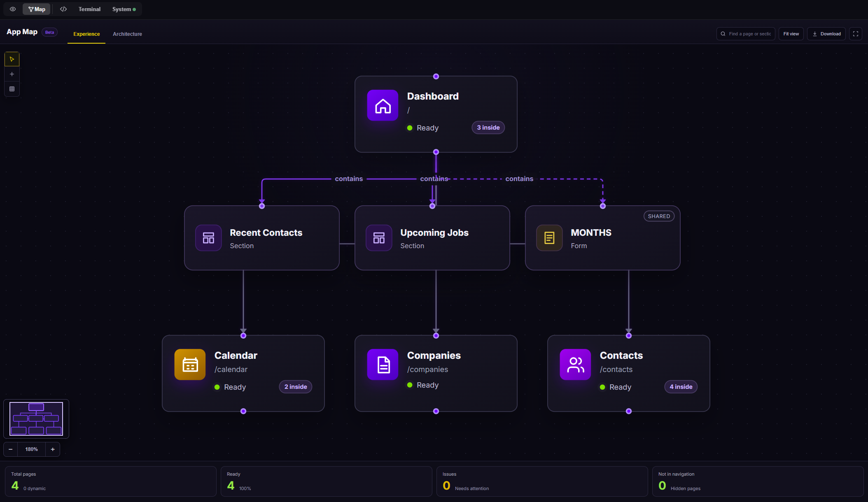Click the /calendar route text
The width and height of the screenshot is (868, 502).
(231, 370)
